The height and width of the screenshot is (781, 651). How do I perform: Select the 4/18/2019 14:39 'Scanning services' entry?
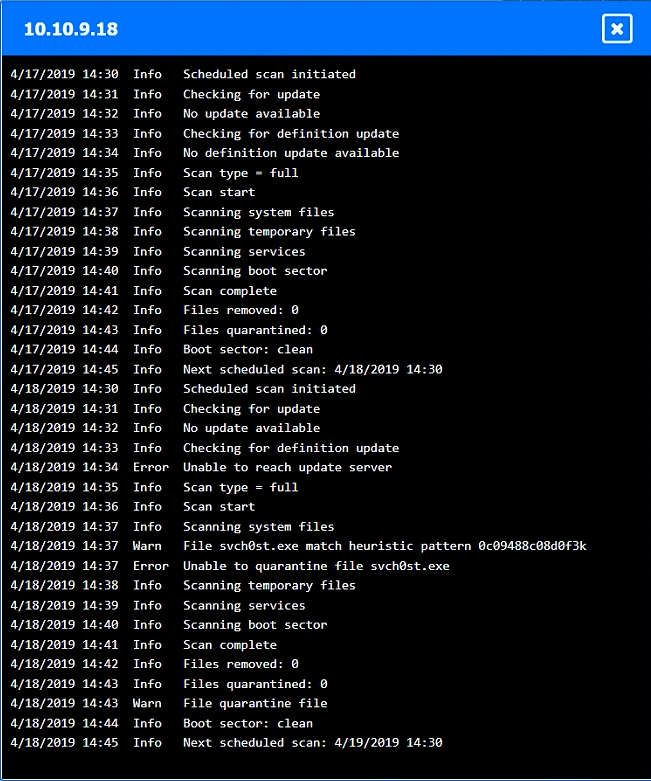(244, 605)
